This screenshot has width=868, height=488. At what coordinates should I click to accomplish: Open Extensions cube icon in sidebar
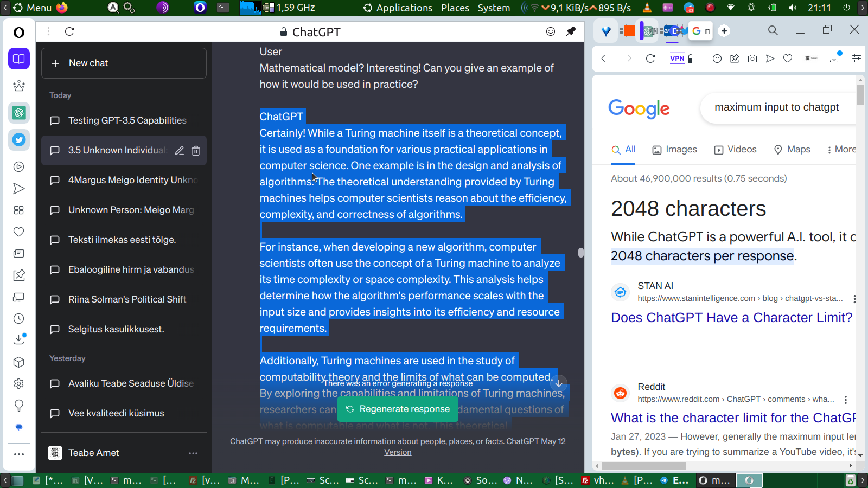pos(19,362)
